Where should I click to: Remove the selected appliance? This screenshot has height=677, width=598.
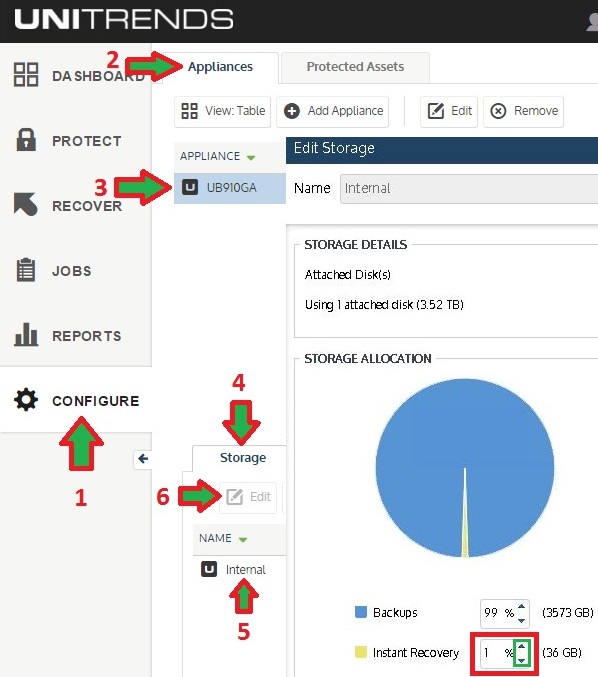523,111
